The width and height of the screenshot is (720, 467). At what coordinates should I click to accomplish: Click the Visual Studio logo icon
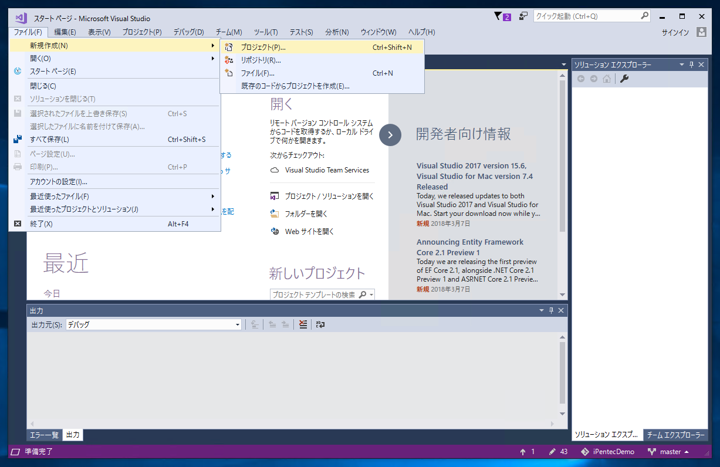21,18
